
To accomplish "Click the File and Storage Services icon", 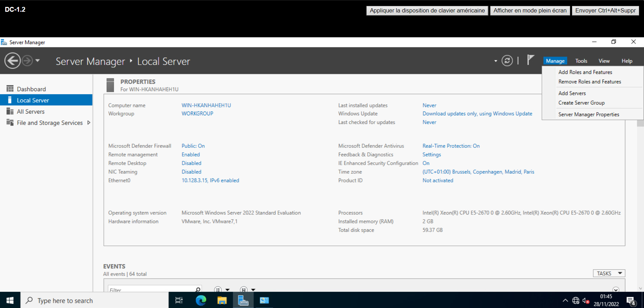I will point(10,123).
